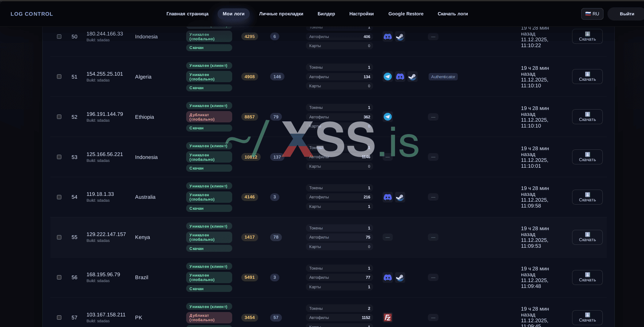Click the Автофилы value 134
644x327 pixels.
367,77
